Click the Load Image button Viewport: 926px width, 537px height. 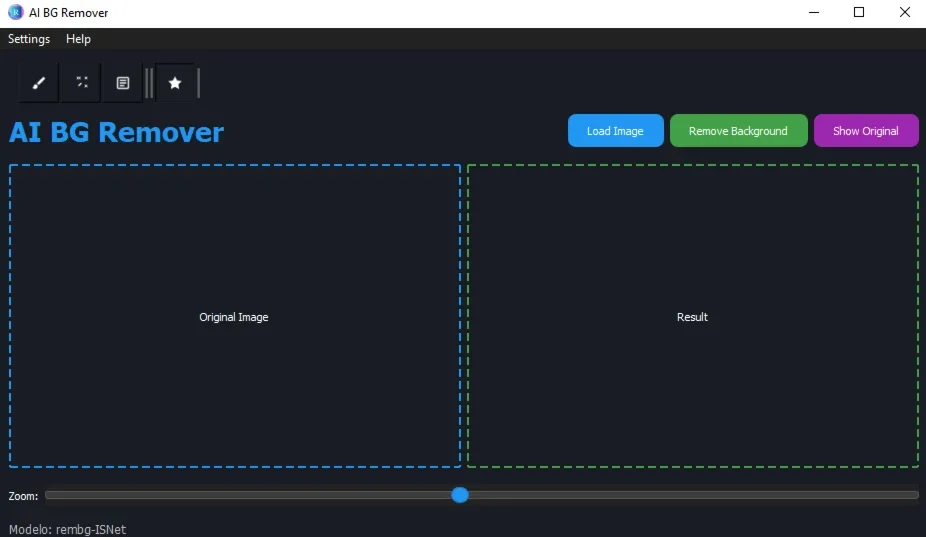point(615,131)
